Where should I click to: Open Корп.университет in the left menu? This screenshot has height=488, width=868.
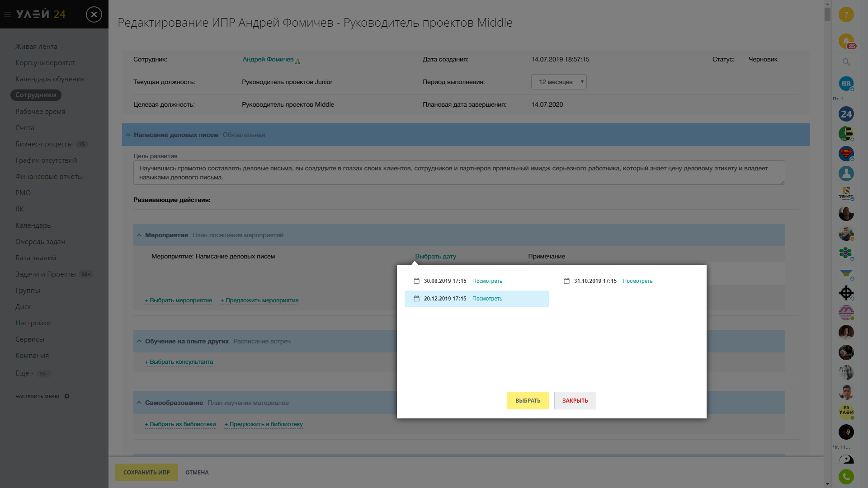click(x=45, y=63)
